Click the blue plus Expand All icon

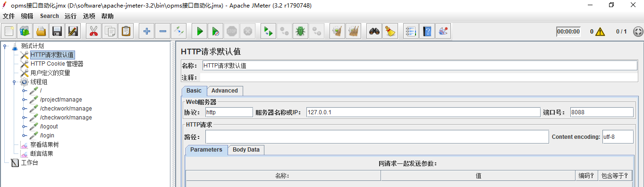click(147, 32)
